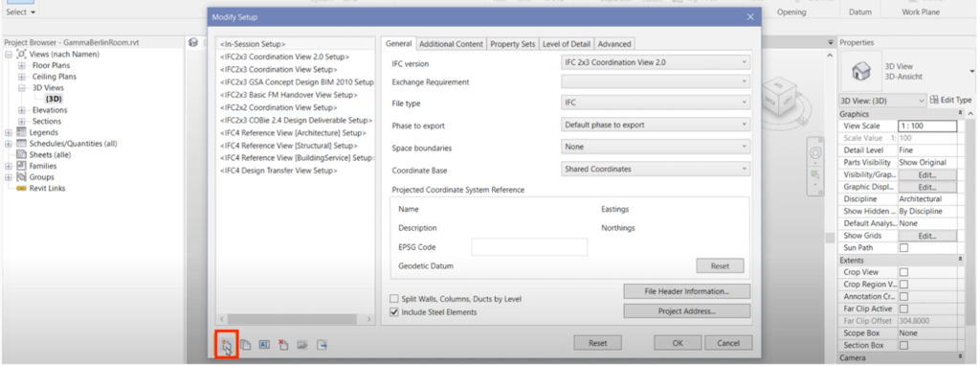Screen dimensions: 980x366
Task: Duplicate the selected setup icon
Action: [246, 344]
